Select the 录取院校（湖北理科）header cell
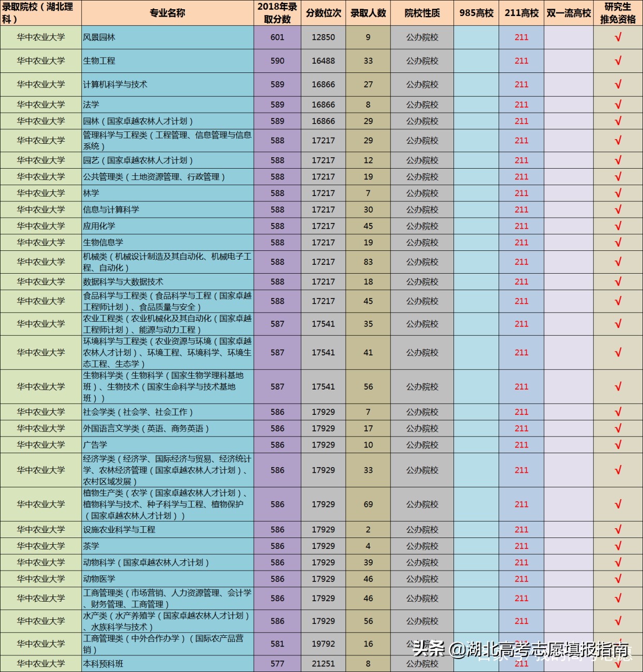This screenshot has width=643, height=672. coord(41,13)
